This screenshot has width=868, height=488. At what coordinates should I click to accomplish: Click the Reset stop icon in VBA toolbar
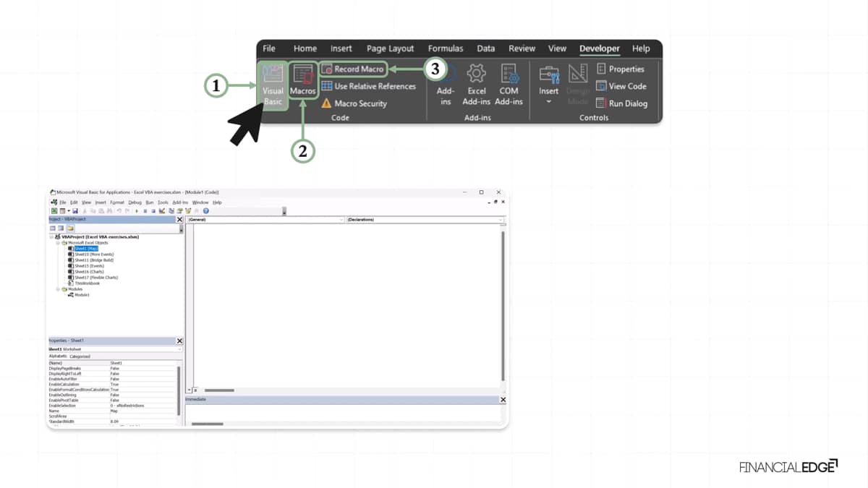click(153, 211)
